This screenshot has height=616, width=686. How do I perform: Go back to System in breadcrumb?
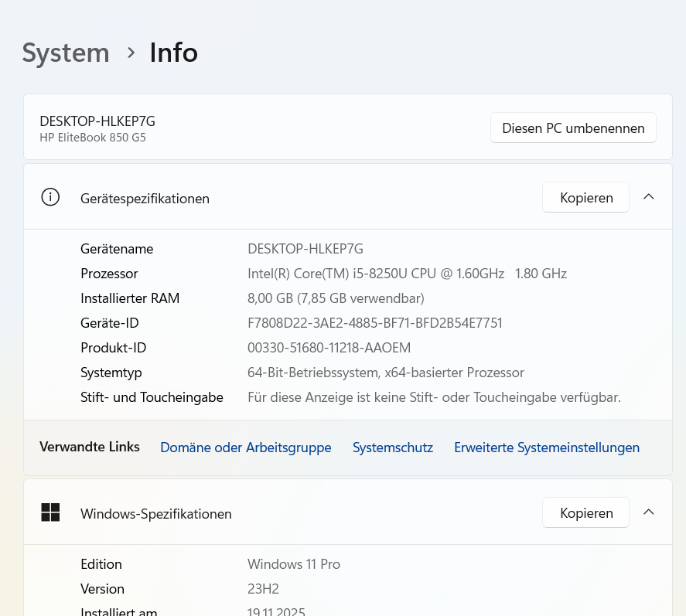(x=66, y=53)
